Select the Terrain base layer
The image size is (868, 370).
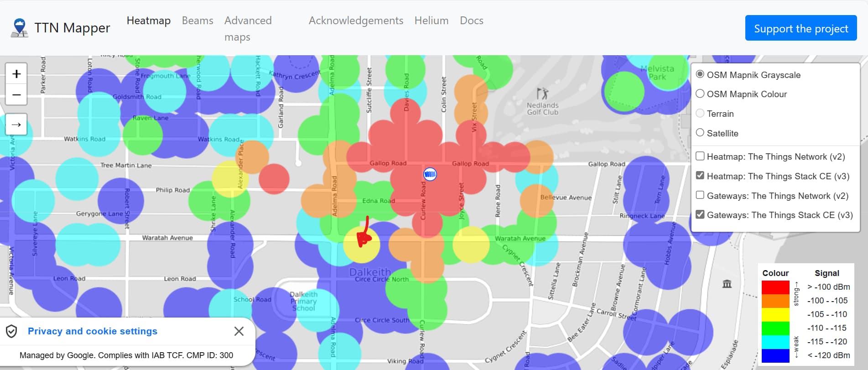[x=700, y=113]
